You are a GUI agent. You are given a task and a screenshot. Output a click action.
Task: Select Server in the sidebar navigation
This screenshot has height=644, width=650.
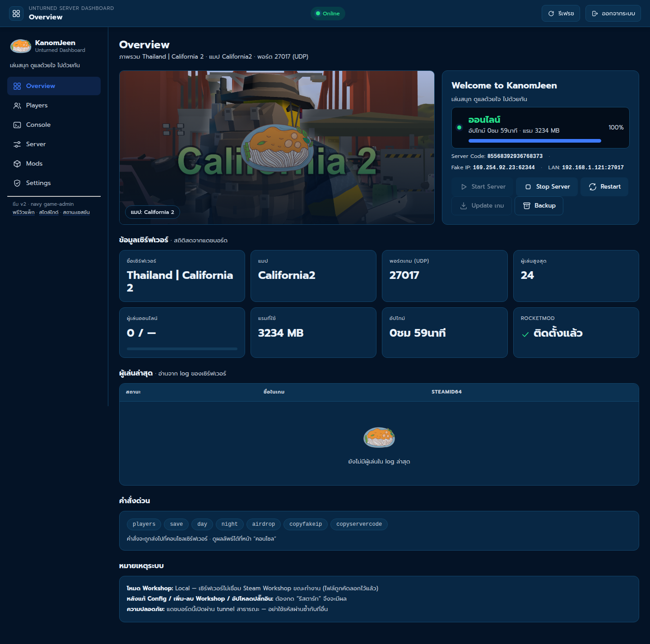pyautogui.click(x=54, y=144)
